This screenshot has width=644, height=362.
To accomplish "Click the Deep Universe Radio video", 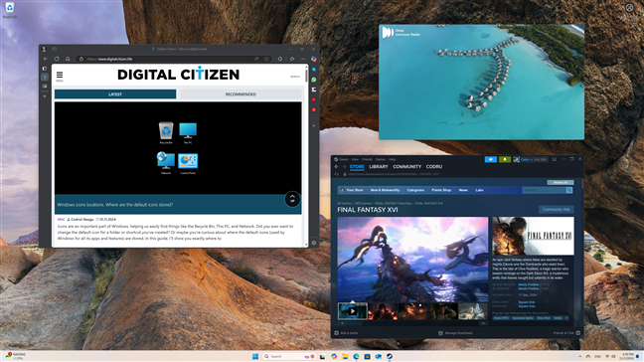I will 481,82.
